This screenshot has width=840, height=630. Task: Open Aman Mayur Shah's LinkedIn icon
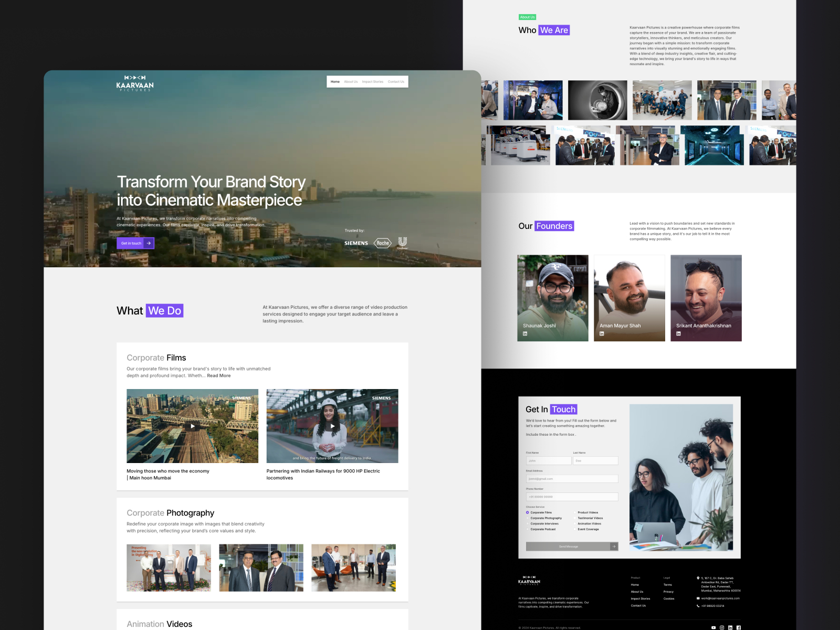click(x=602, y=333)
